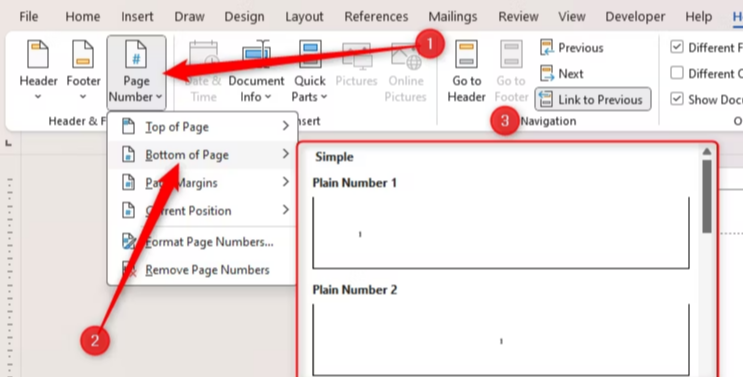Expand arrow beside Top of Page
743x377 pixels.
285,126
